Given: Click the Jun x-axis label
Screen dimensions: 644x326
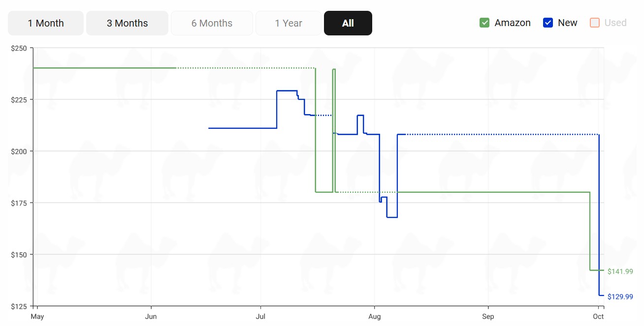Looking at the screenshot, I should pyautogui.click(x=151, y=316).
